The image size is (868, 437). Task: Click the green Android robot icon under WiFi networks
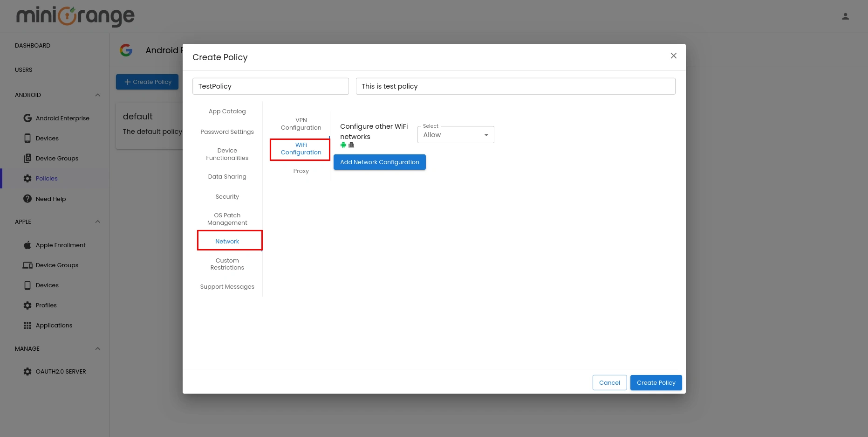pos(343,145)
